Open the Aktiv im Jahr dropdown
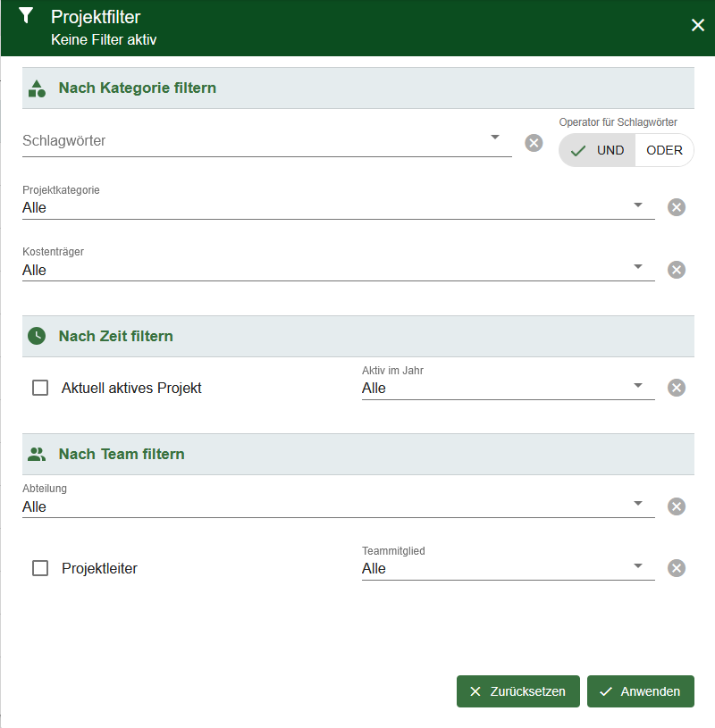Viewport: 715px width, 728px height. click(x=637, y=386)
